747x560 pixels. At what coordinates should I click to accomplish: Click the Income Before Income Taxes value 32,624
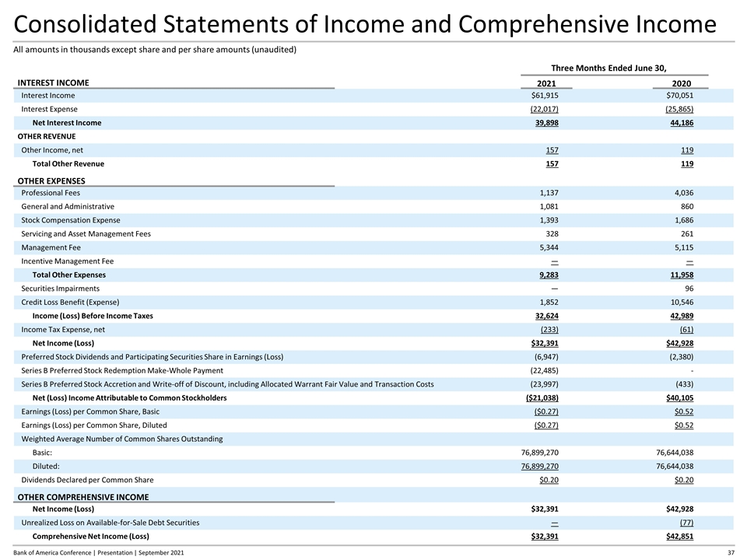543,316
